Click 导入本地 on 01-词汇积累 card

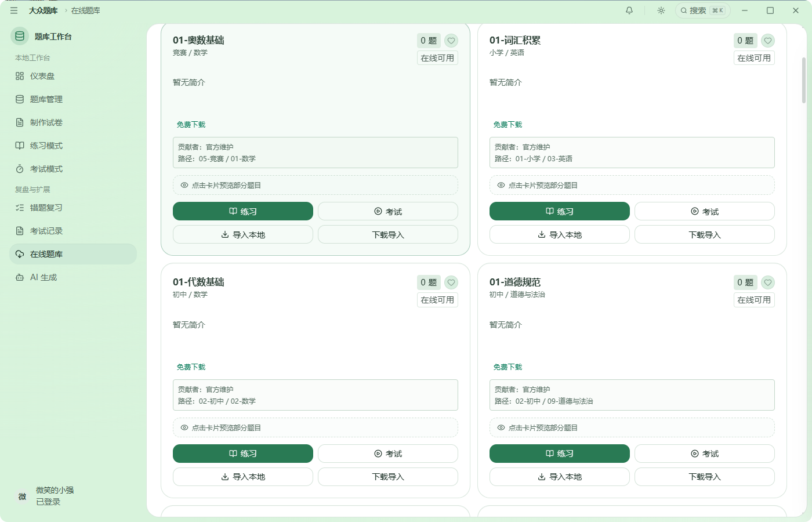[560, 234]
